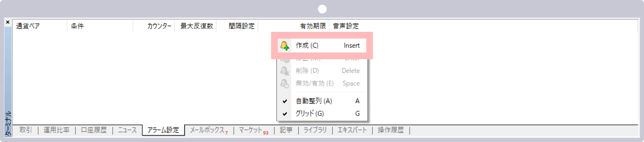
Task: Select the 記事 tab
Action: 286,130
